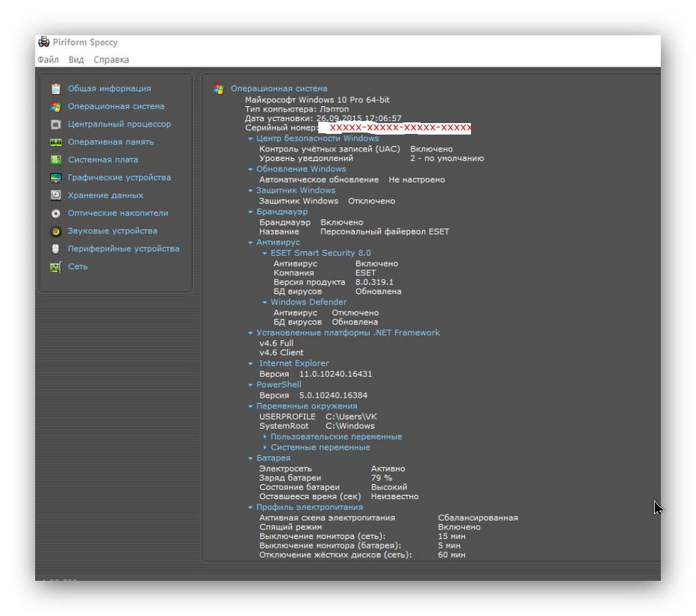
Task: Click Internet Explorer version 11.0.10240.16431
Action: 336,374
